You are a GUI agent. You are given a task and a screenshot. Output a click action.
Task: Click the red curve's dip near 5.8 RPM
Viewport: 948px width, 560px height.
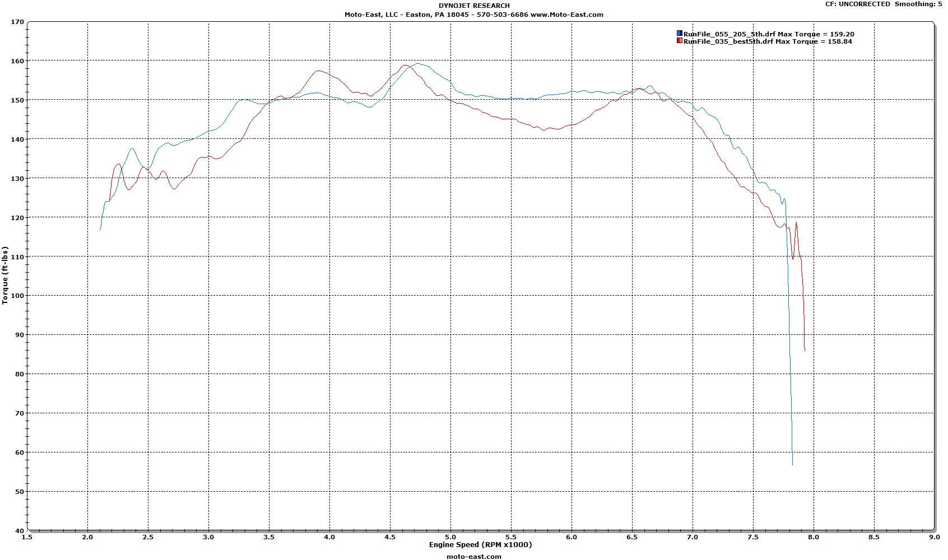tap(544, 130)
